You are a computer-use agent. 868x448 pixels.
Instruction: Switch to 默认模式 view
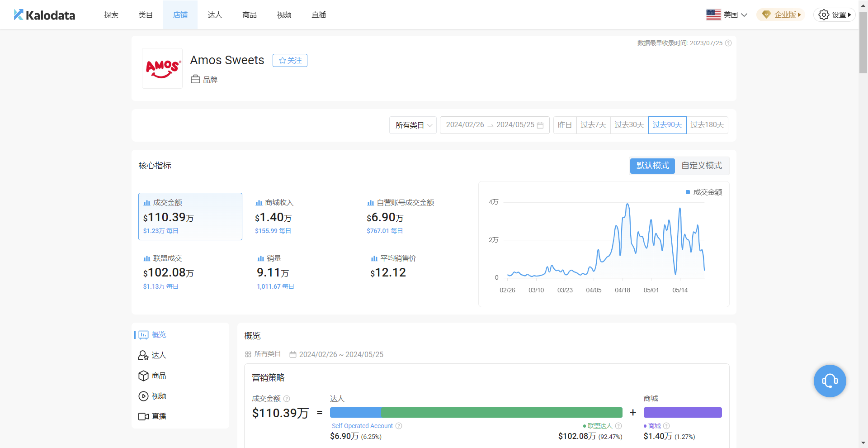tap(652, 166)
